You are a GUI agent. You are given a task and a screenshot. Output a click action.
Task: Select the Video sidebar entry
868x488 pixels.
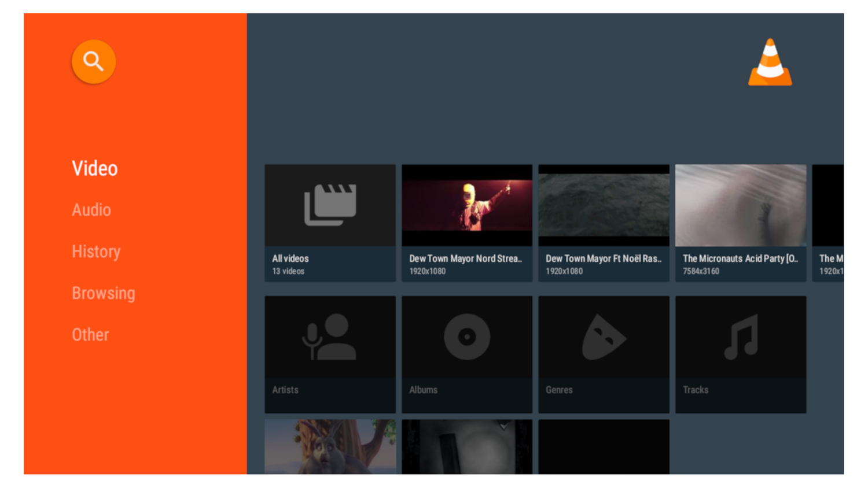(x=94, y=168)
